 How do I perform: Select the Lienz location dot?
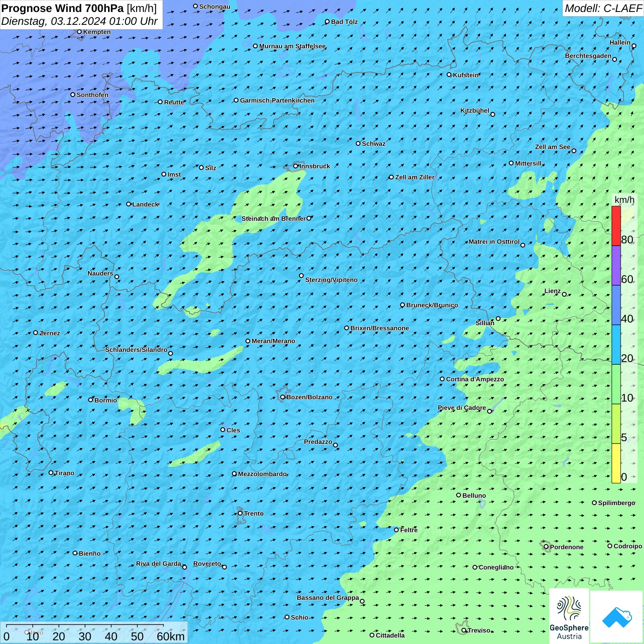(x=564, y=294)
